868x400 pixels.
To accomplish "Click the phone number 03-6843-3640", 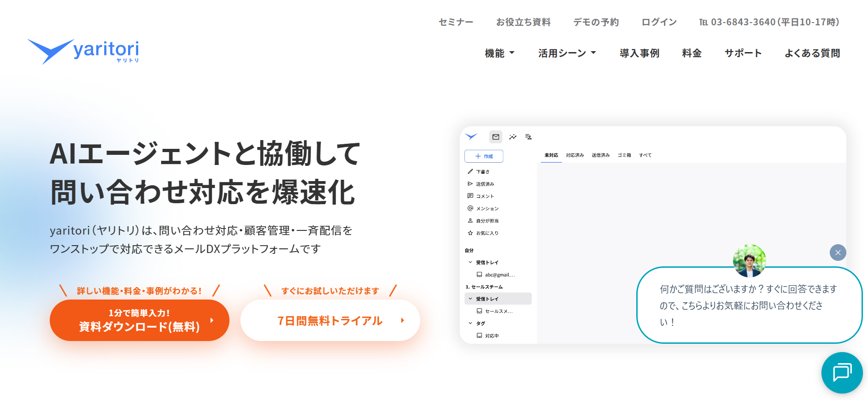I will [743, 22].
